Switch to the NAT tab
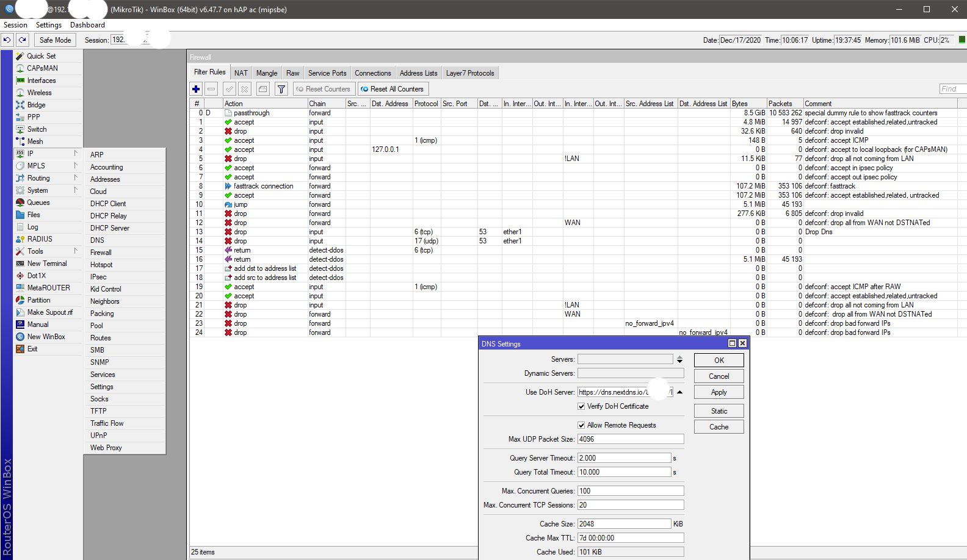The width and height of the screenshot is (967, 560). [241, 73]
